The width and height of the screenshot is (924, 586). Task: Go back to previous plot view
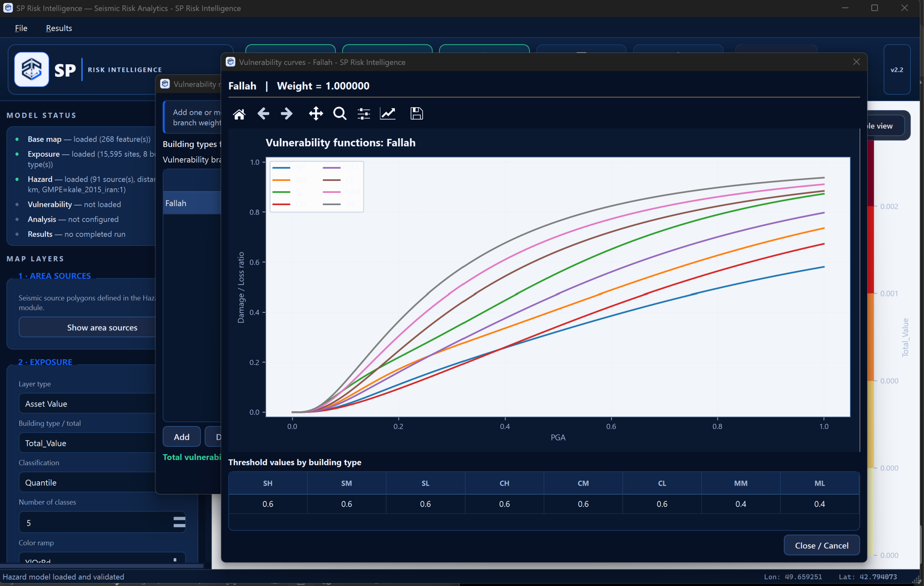263,114
